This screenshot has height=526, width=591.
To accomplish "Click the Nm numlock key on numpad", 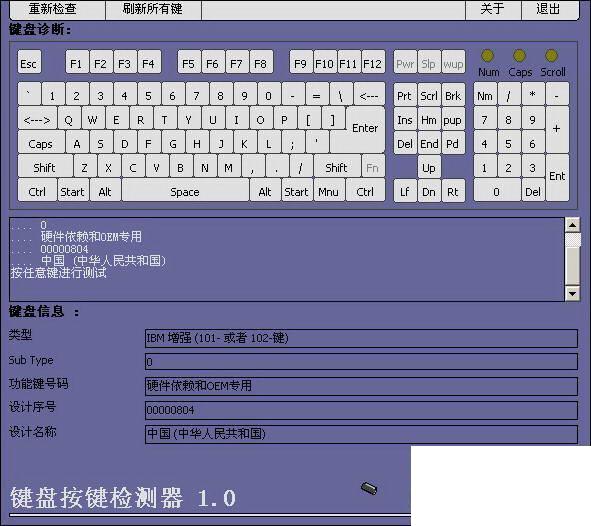I will pyautogui.click(x=485, y=95).
